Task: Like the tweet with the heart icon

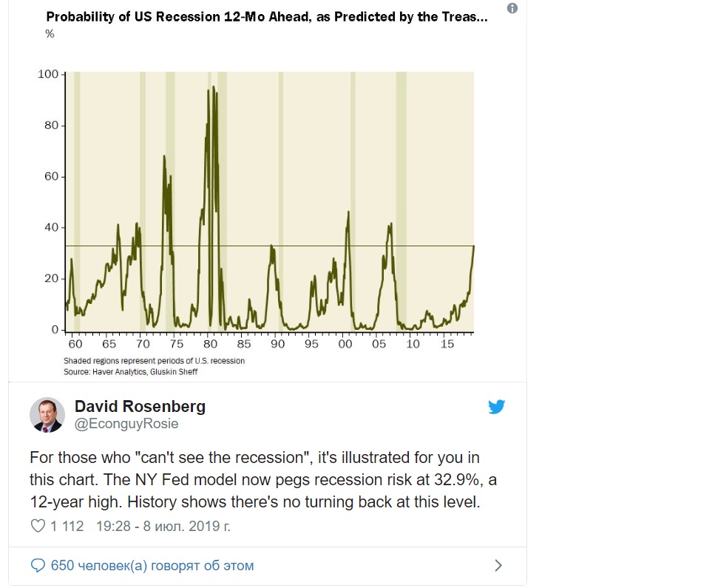Action: pos(38,526)
